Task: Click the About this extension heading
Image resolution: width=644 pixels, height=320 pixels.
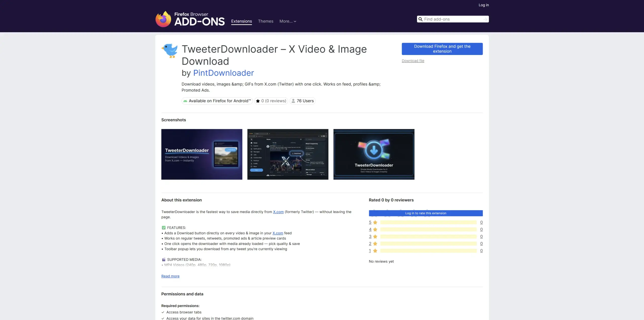Action: [181, 200]
